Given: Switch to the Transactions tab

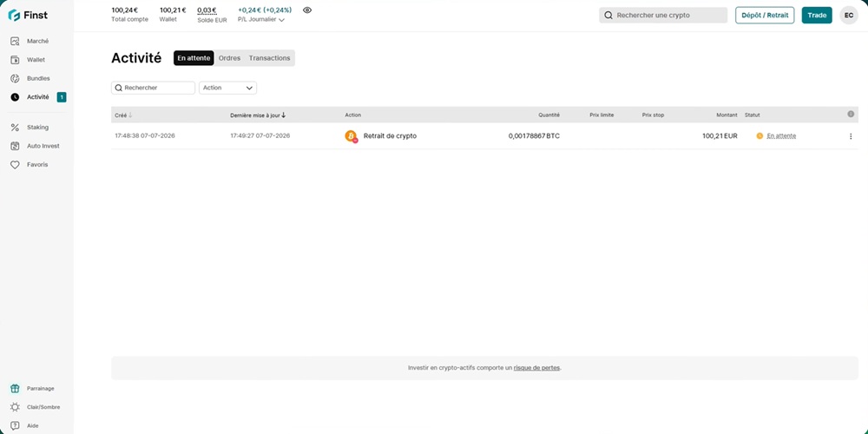Looking at the screenshot, I should pyautogui.click(x=270, y=58).
